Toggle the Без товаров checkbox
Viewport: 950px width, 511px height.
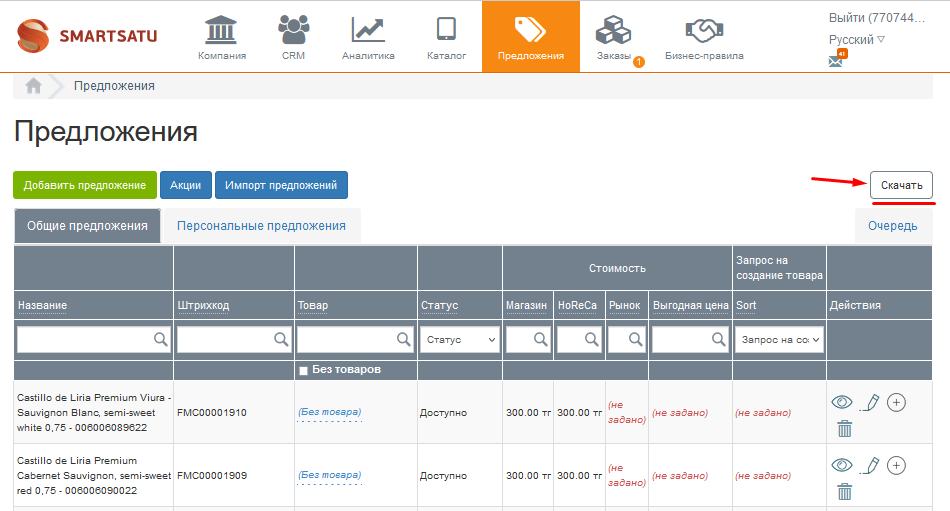coord(304,371)
